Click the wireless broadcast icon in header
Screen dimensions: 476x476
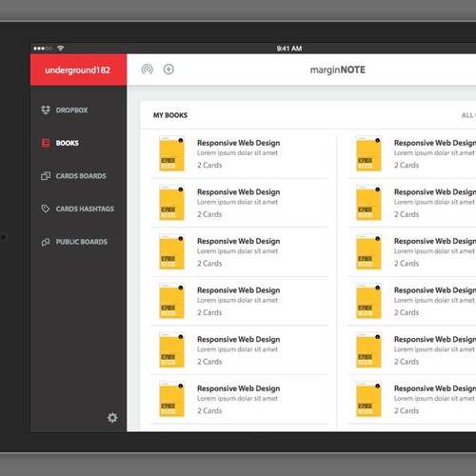click(x=148, y=69)
